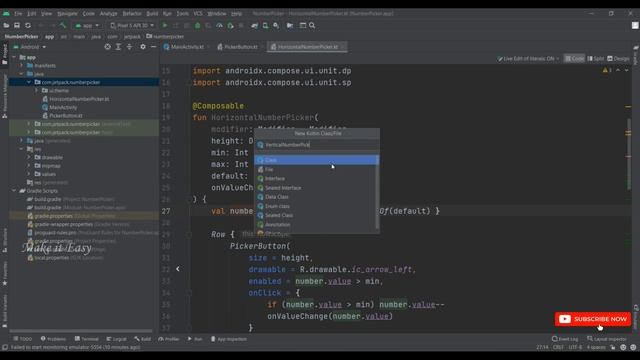This screenshot has width=640, height=360.
Task: Open the Build Variants side tab
Action: click(x=4, y=311)
